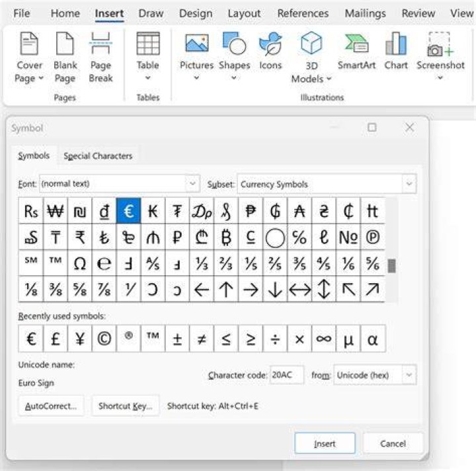476x471 pixels.
Task: Pick the pound sign from recently used
Action: pos(56,339)
